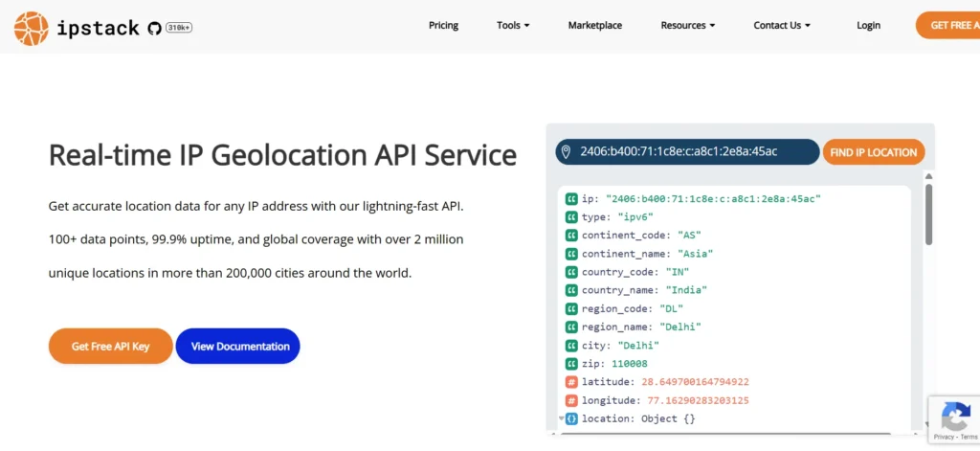Click the ipstack orange globe logo
The height and width of the screenshot is (451, 980).
[x=32, y=28]
